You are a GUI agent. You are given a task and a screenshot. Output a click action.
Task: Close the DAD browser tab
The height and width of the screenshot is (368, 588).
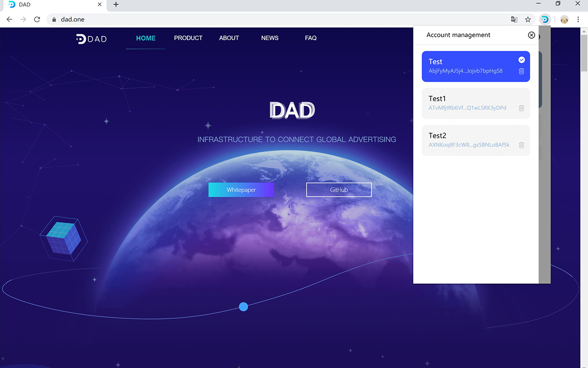pos(100,5)
